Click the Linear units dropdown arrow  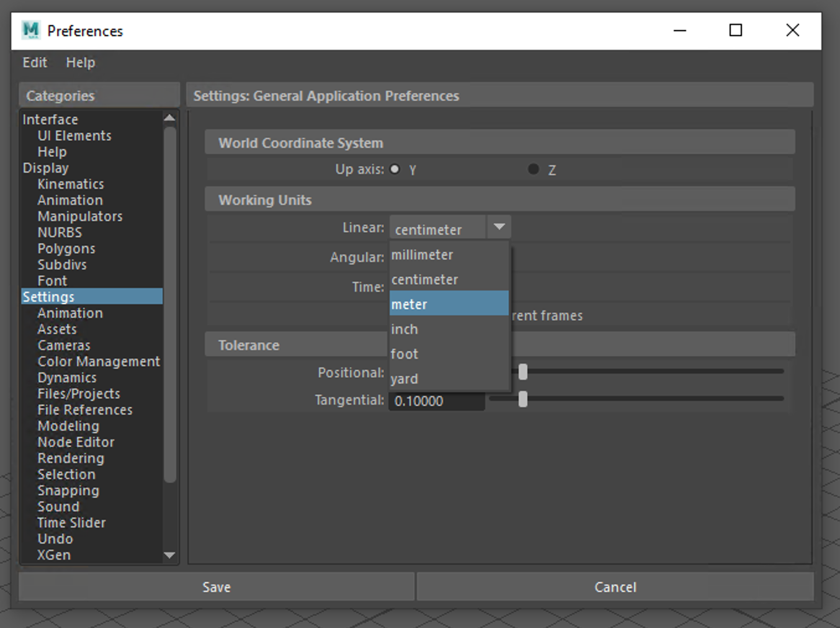(499, 228)
